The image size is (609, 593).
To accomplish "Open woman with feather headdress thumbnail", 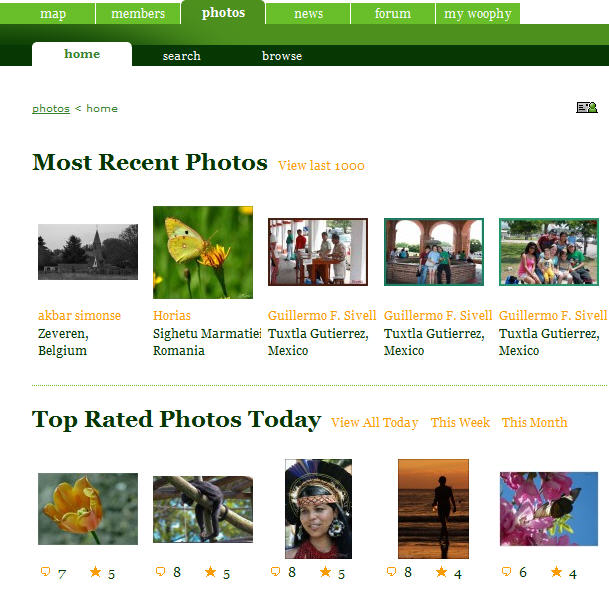I will (318, 509).
